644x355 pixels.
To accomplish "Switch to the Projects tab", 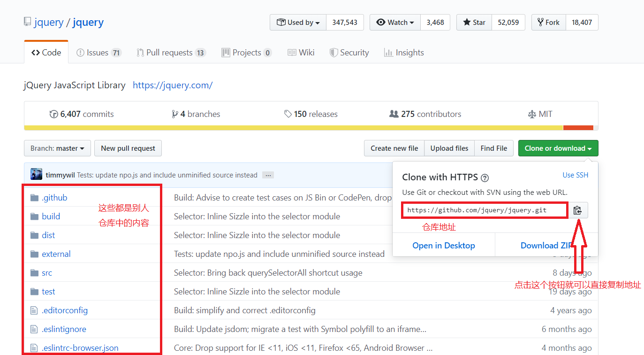I will 246,53.
